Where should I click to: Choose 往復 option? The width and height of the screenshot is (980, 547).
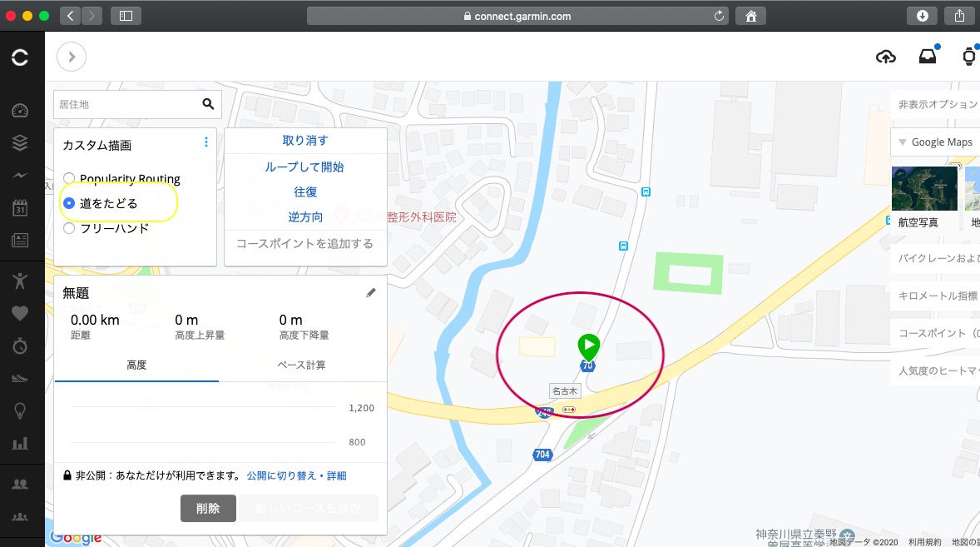click(x=305, y=192)
